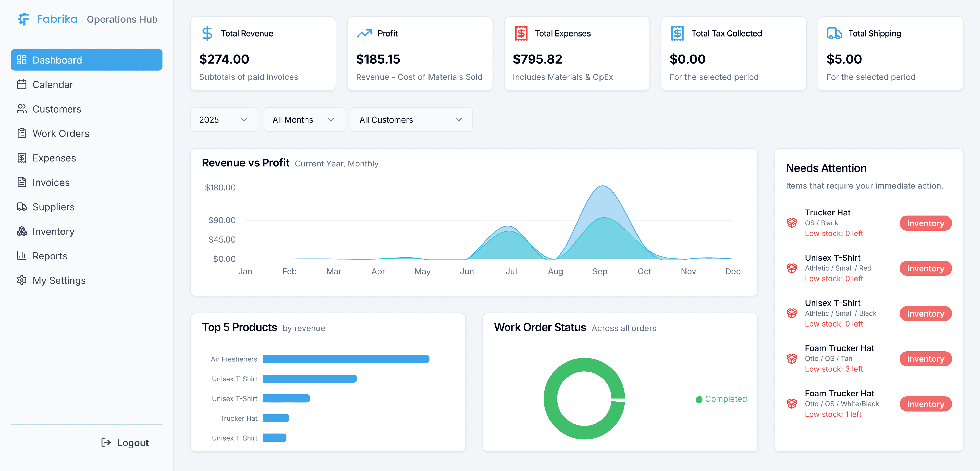Viewport: 980px width, 471px height.
Task: Select the Suppliers truck icon
Action: coord(22,207)
